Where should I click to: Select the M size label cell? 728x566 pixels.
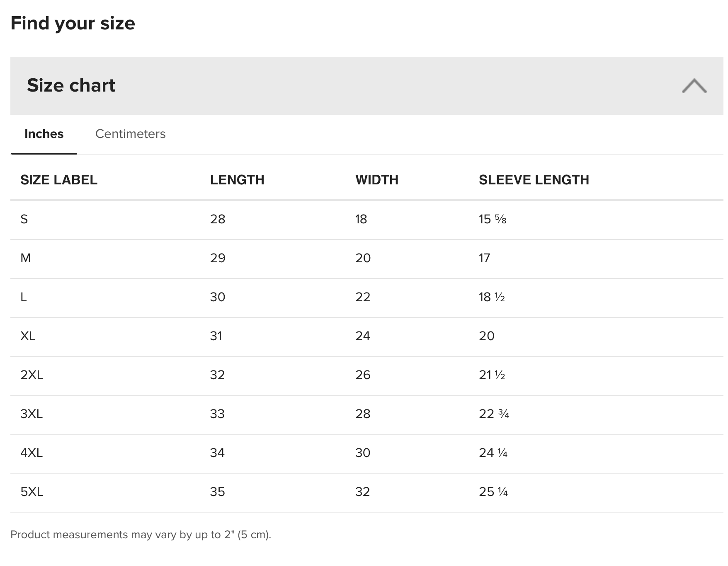(25, 258)
